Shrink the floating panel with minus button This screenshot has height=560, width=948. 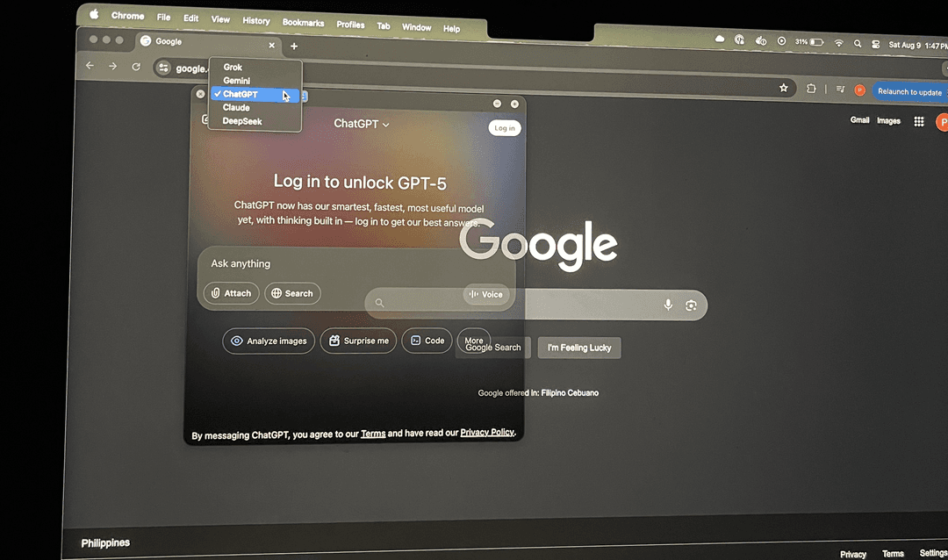497,104
